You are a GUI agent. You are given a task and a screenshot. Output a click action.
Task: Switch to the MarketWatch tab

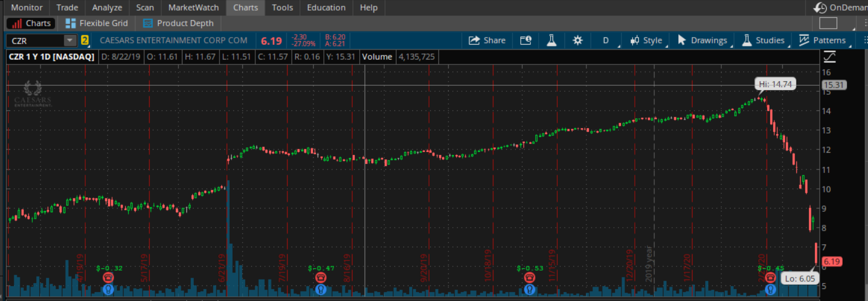(193, 8)
